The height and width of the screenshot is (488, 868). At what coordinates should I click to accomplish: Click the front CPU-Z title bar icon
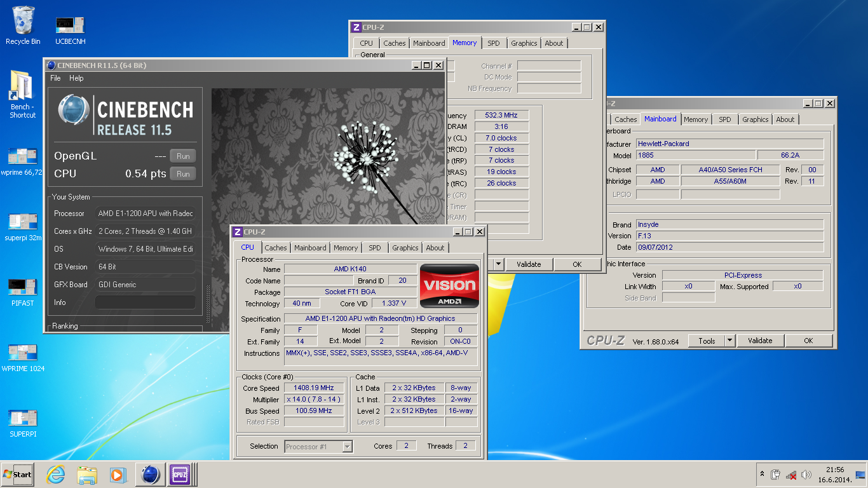(x=238, y=232)
